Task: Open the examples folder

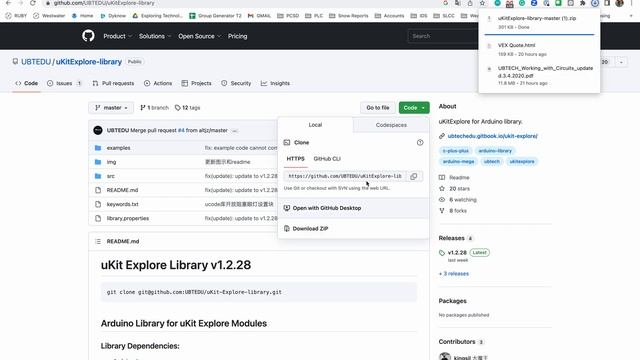Action: tap(118, 148)
